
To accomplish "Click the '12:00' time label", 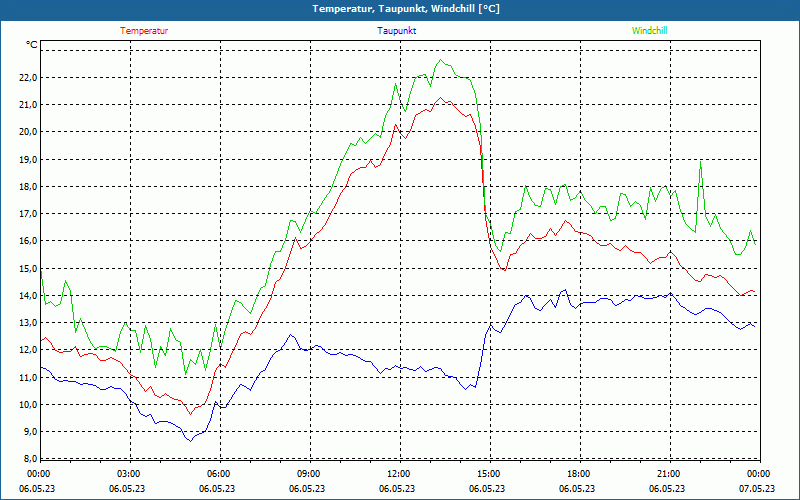I will click(398, 474).
